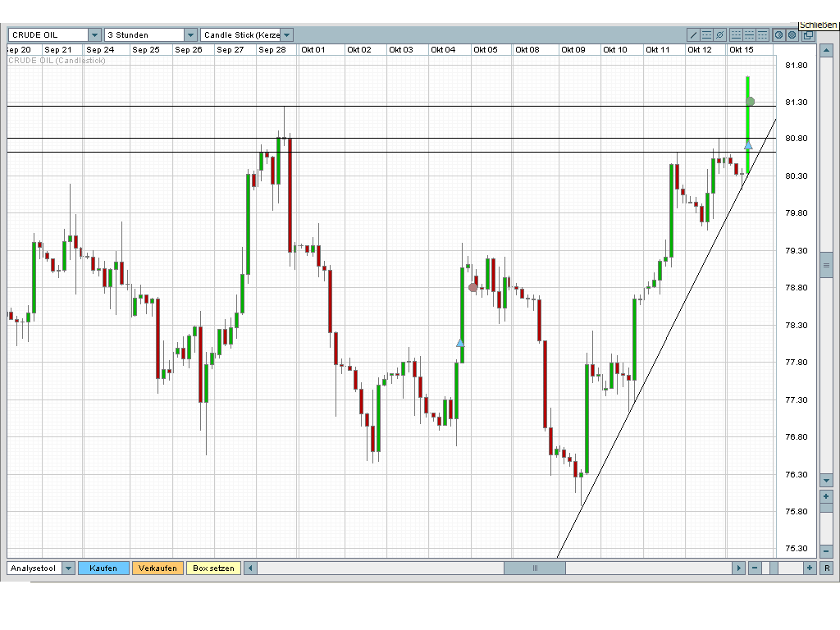This screenshot has width=840, height=630.
Task: Click the 75.30 price label
Action: (796, 549)
